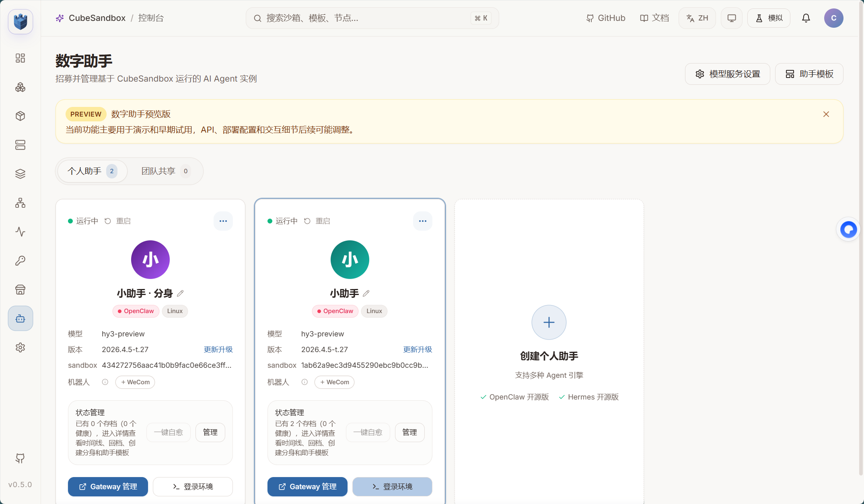Image resolution: width=864 pixels, height=504 pixels.
Task: Open the robot assistant sidebar icon
Action: click(21, 319)
